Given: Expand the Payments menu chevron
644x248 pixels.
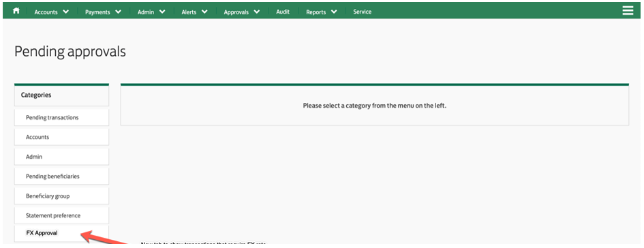Looking at the screenshot, I should [119, 12].
